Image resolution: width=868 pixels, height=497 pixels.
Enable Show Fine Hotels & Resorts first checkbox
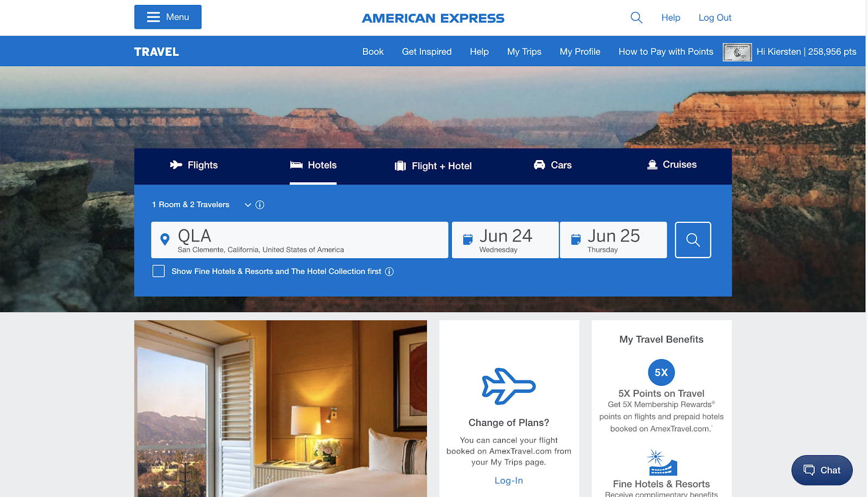158,271
